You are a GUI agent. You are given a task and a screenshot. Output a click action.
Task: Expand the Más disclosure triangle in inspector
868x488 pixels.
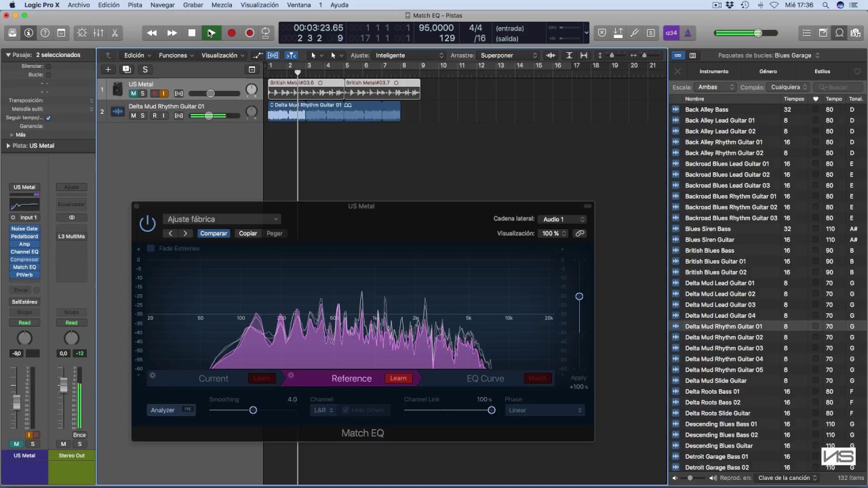click(x=12, y=135)
